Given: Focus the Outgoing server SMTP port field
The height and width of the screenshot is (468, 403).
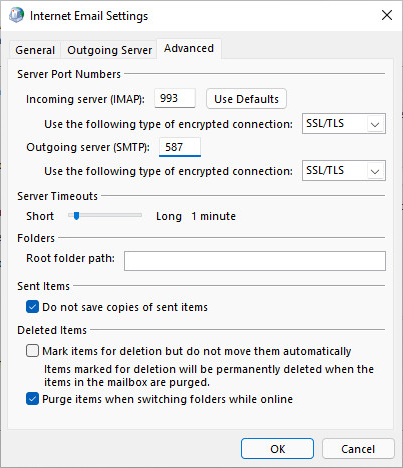Looking at the screenshot, I should [x=180, y=147].
